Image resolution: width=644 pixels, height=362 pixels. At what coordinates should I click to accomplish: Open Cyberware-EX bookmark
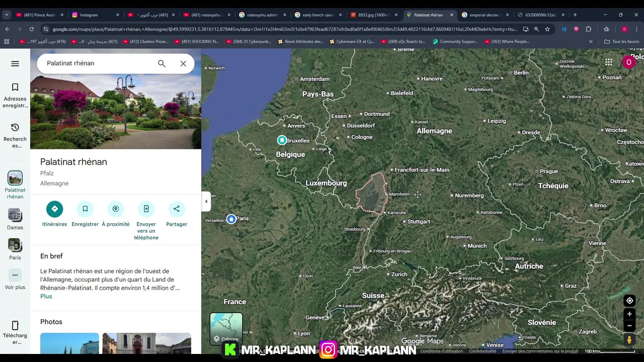[352, 42]
